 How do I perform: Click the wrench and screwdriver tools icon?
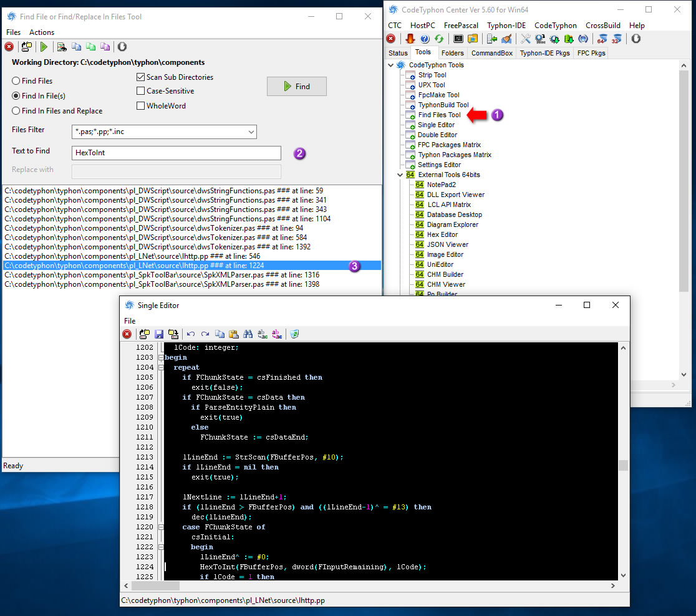526,39
